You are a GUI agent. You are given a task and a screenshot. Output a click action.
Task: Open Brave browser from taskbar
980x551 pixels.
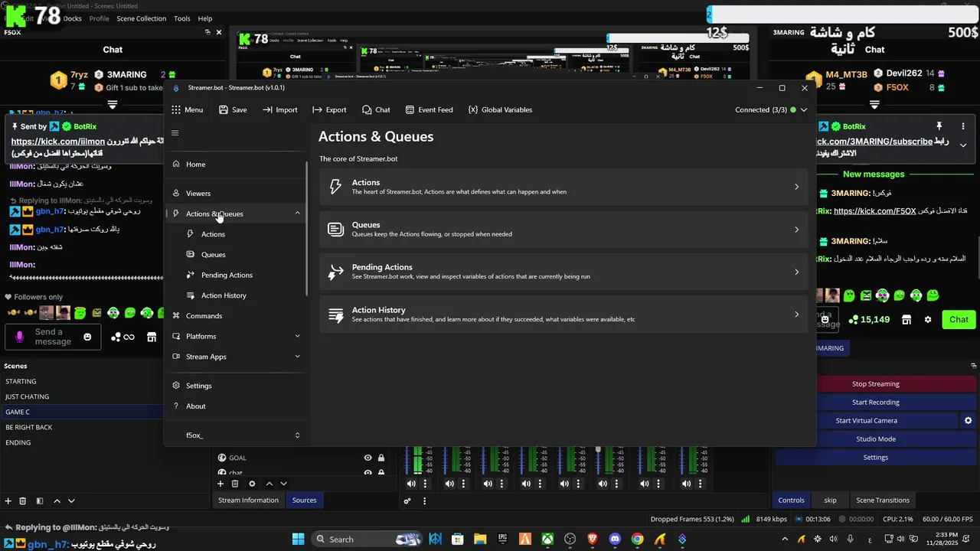(592, 539)
